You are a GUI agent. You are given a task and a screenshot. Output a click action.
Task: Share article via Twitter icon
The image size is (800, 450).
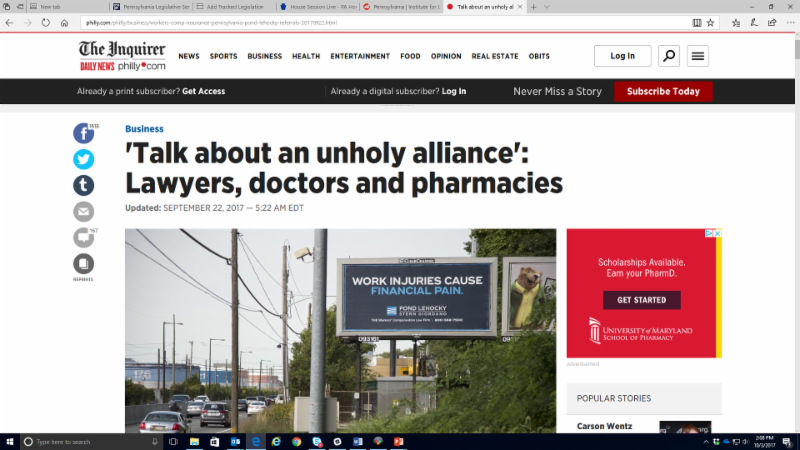(x=83, y=159)
